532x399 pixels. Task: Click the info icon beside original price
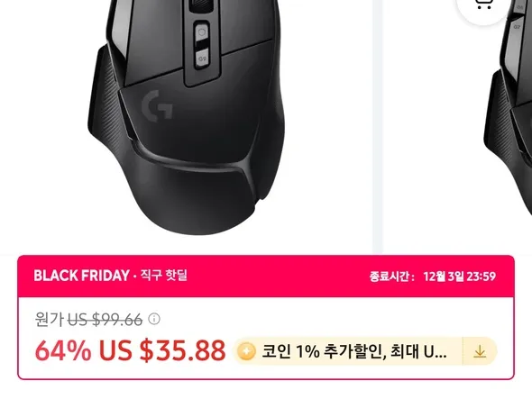154,319
